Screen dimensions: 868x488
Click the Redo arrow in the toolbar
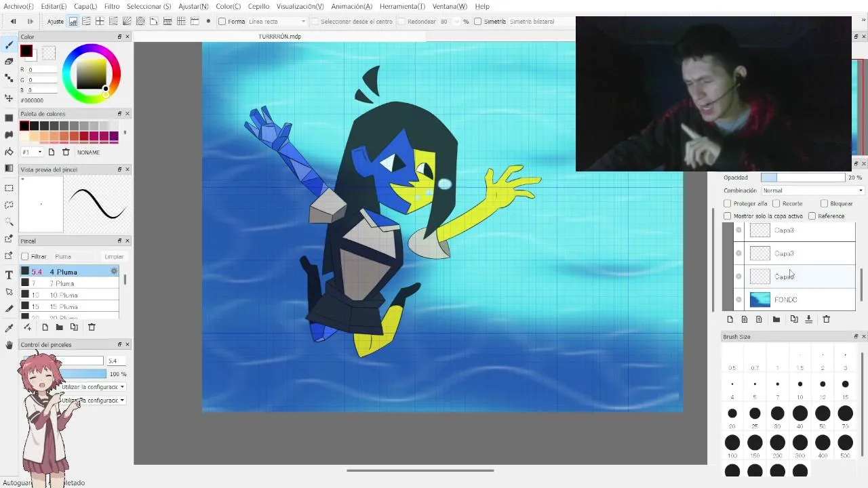pyautogui.click(x=30, y=22)
